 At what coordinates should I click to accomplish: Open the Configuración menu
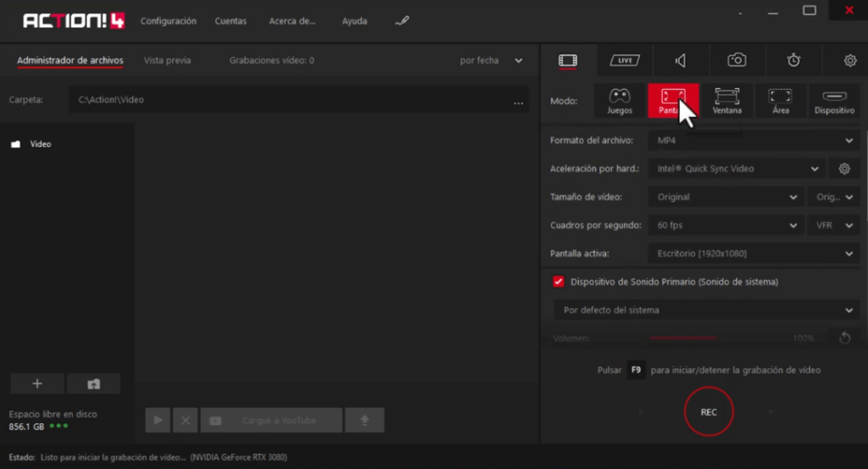click(168, 21)
